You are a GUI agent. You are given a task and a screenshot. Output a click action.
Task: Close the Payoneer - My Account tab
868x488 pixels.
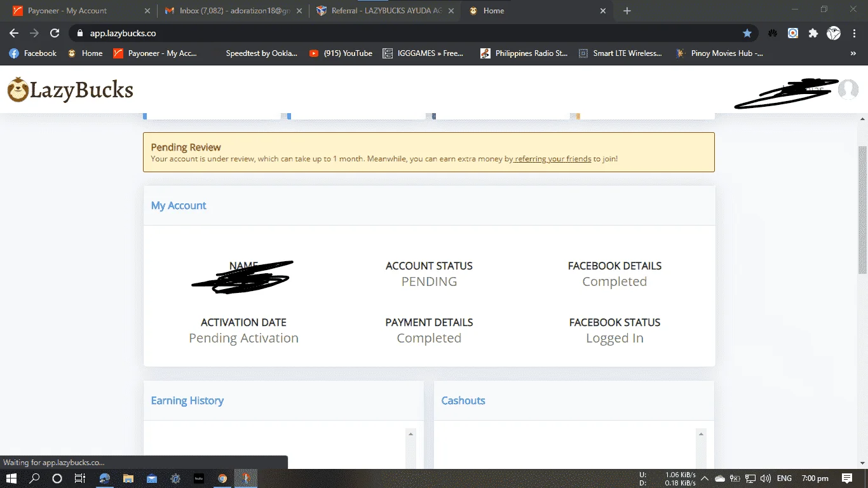pos(147,11)
